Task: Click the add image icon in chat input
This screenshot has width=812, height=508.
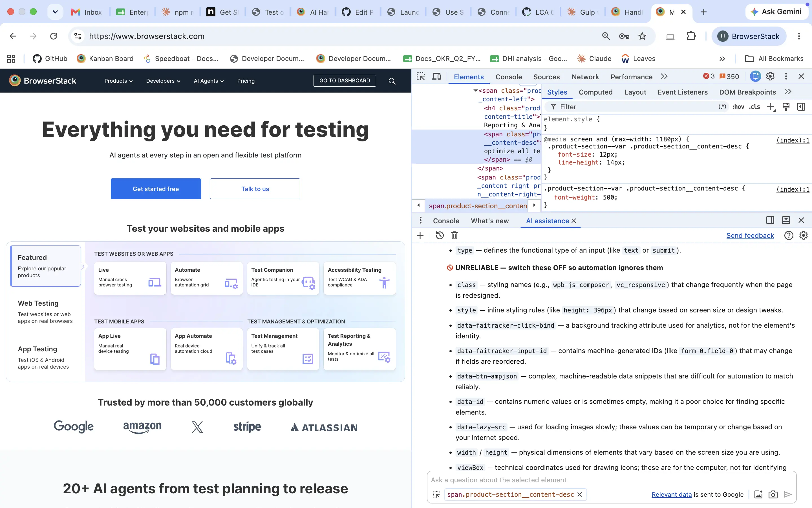Action: [758, 494]
